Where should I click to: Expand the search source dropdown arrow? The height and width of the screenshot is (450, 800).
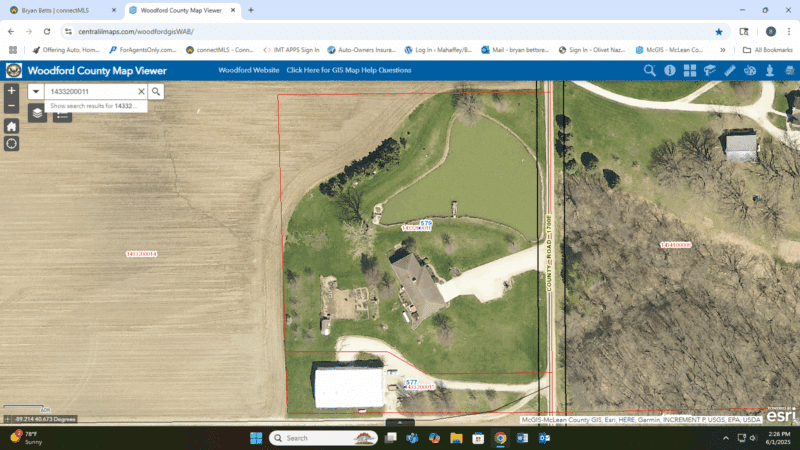point(36,91)
